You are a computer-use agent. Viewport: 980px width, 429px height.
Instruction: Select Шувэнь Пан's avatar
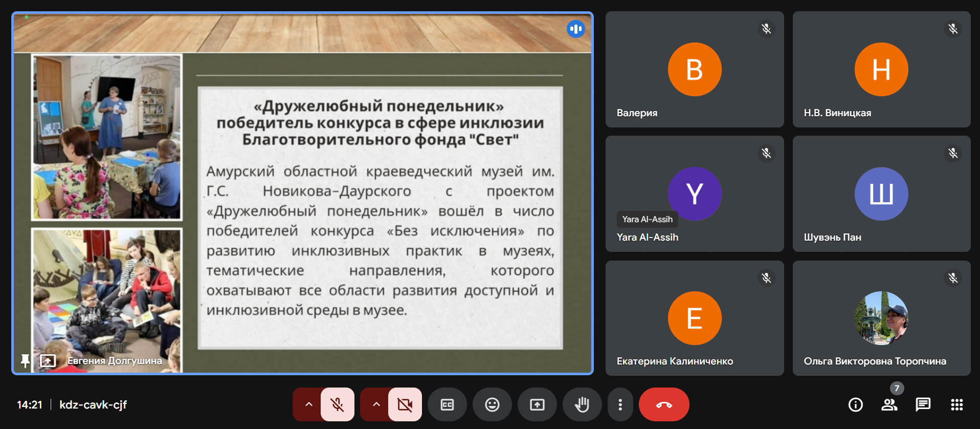[881, 194]
